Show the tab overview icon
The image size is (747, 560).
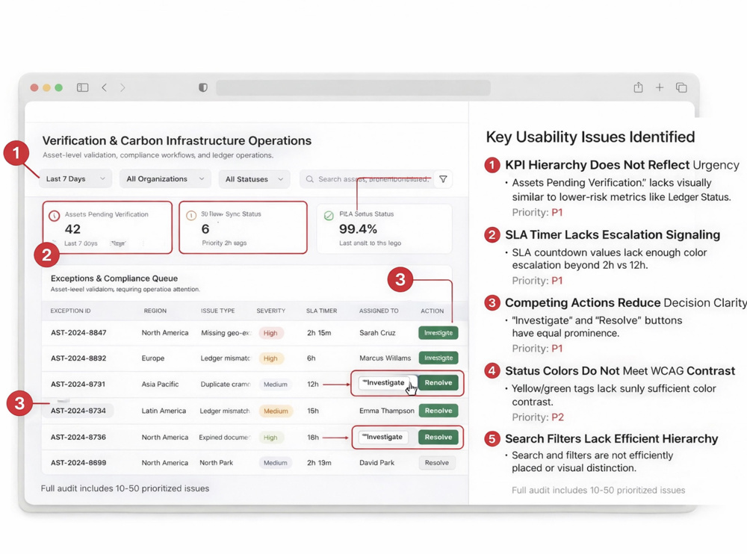[x=681, y=87]
